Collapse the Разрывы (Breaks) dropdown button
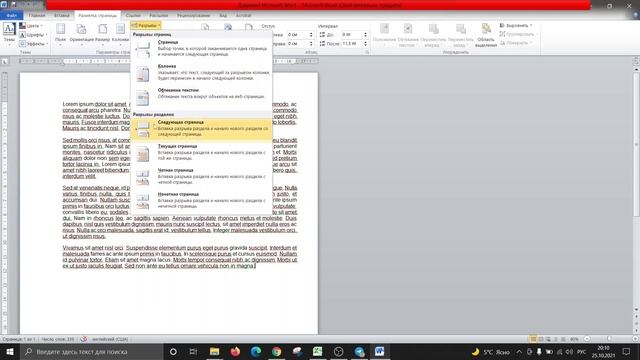640x360 pixels. click(146, 25)
